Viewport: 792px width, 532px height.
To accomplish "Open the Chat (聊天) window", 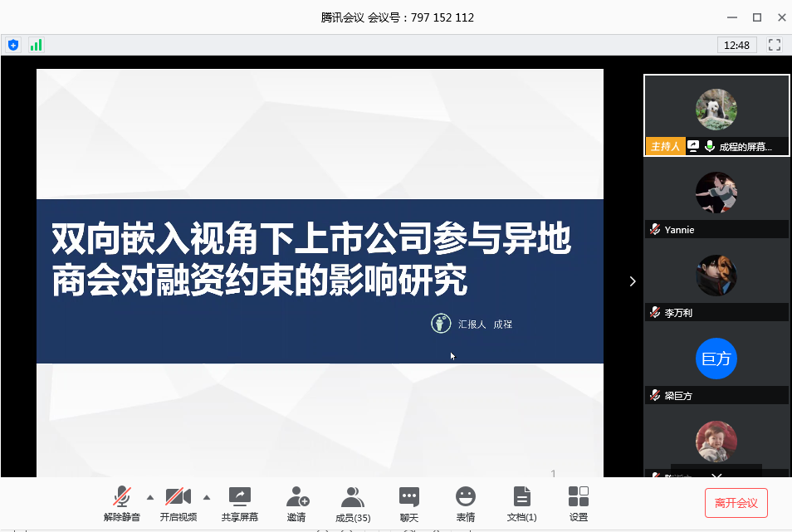I will point(409,498).
